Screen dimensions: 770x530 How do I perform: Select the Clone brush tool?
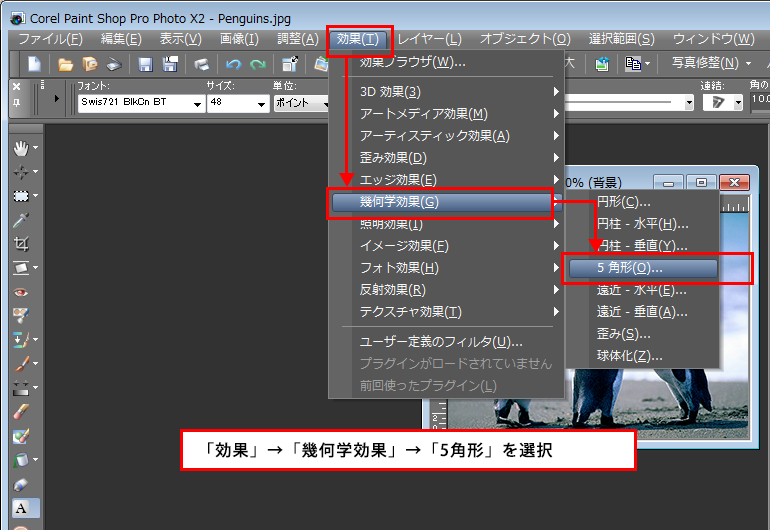coord(21,339)
